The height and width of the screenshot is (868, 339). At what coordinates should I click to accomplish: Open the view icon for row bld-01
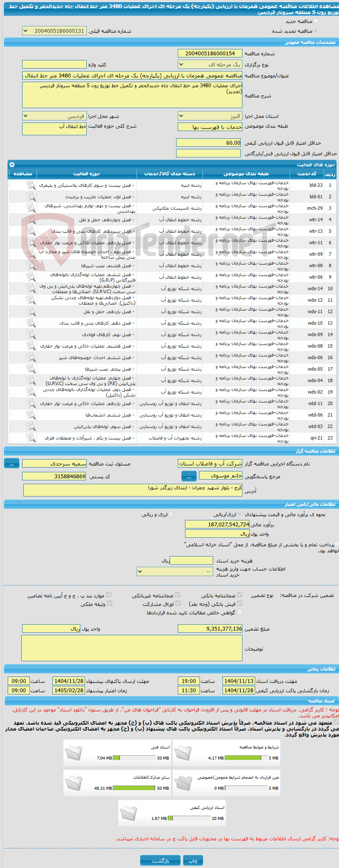point(30,197)
